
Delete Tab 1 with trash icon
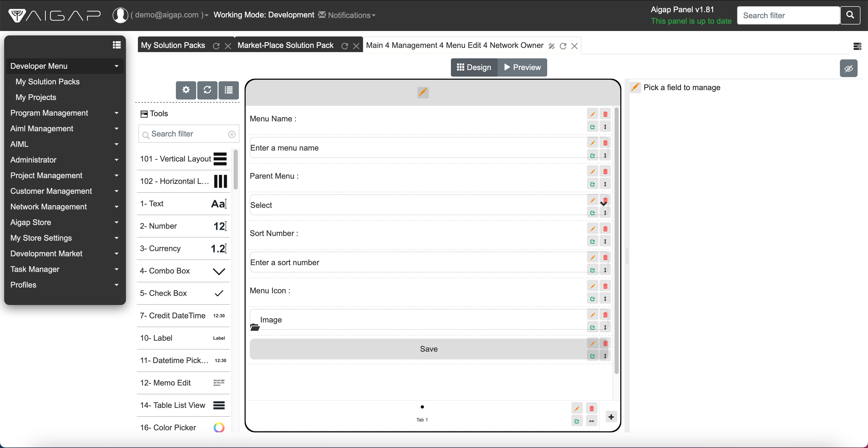click(591, 408)
